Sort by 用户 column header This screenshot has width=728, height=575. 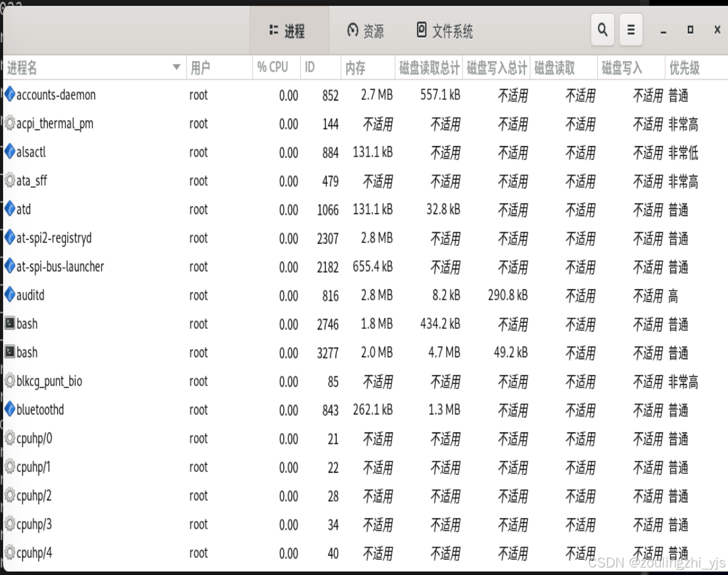coord(219,68)
